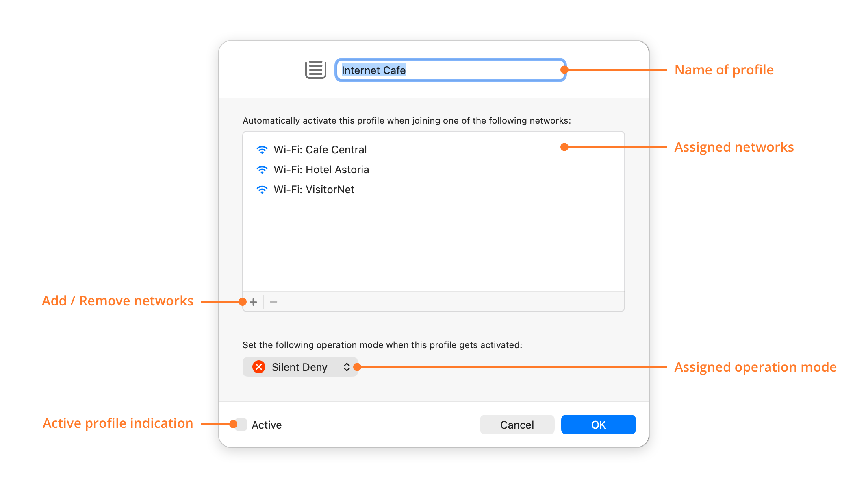The height and width of the screenshot is (488, 868).
Task: Click the Wi-Fi icon next to Cafe Central
Action: click(x=262, y=150)
